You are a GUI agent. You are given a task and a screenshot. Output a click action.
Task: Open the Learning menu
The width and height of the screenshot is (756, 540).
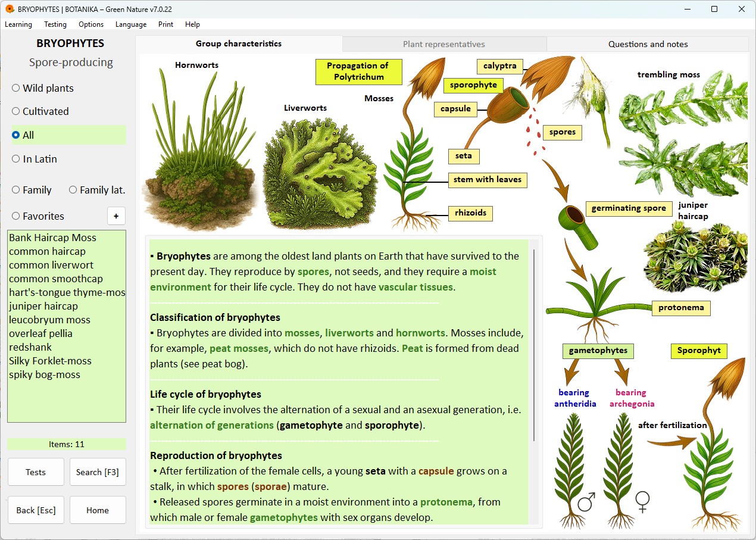click(18, 24)
